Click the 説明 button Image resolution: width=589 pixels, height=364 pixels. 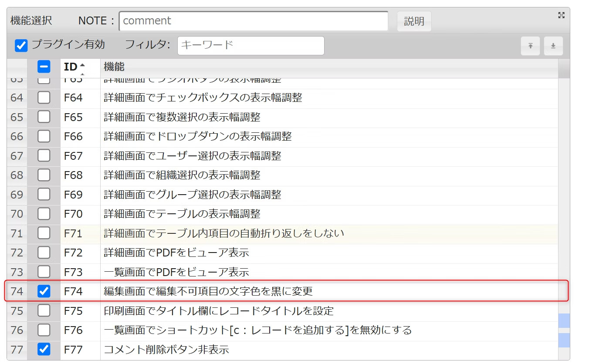coord(414,21)
